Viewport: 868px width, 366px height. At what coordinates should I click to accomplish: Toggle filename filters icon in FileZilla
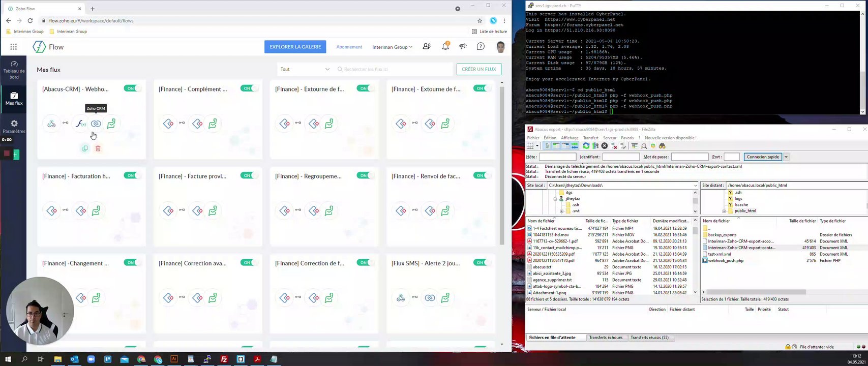tap(635, 146)
